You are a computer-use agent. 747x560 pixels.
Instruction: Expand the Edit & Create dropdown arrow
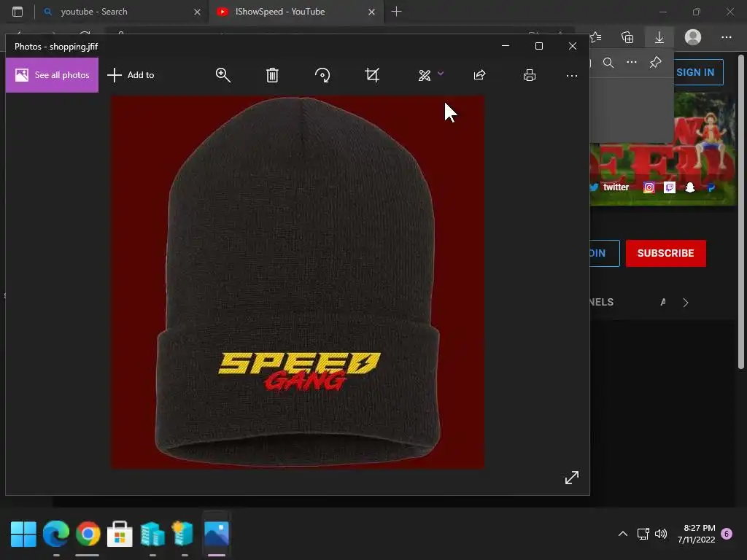pyautogui.click(x=441, y=74)
